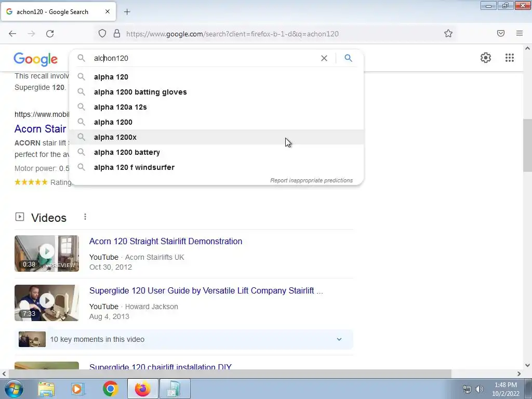The width and height of the screenshot is (532, 399).
Task: View site security padlock info
Action: tap(117, 34)
